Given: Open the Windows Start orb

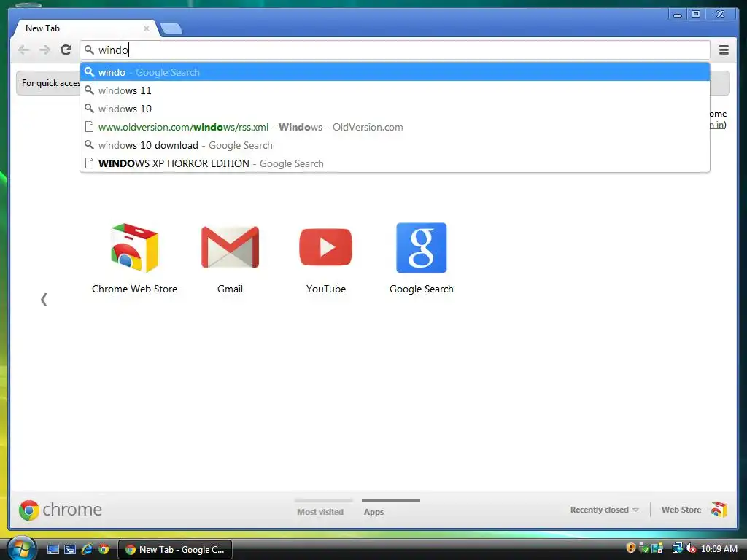Looking at the screenshot, I should [21, 548].
